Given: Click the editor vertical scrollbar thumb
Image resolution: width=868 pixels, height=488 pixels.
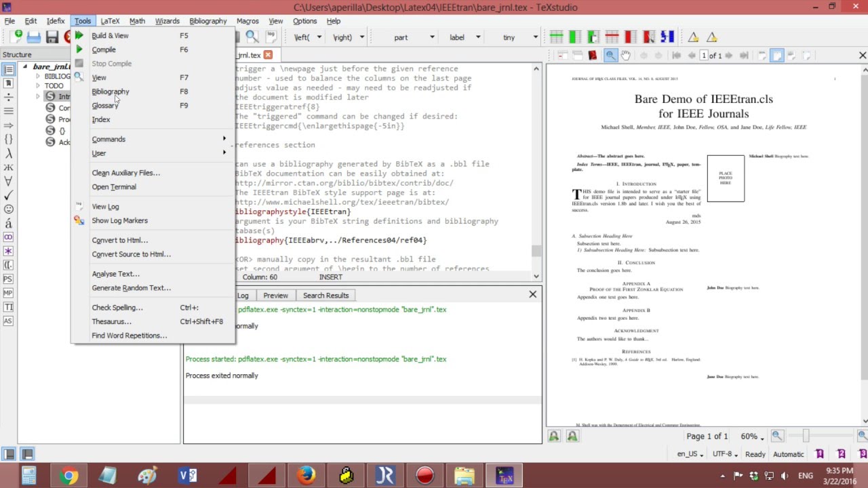Looking at the screenshot, I should (x=536, y=251).
